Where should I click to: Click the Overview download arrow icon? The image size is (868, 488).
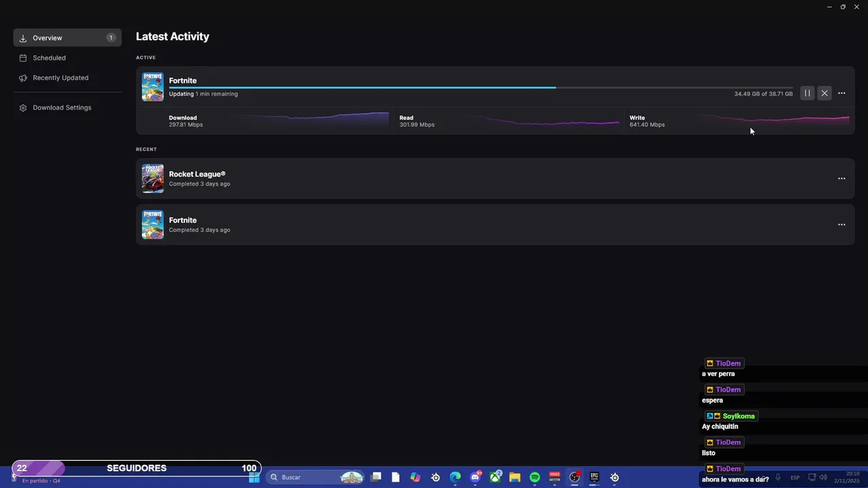pos(23,38)
